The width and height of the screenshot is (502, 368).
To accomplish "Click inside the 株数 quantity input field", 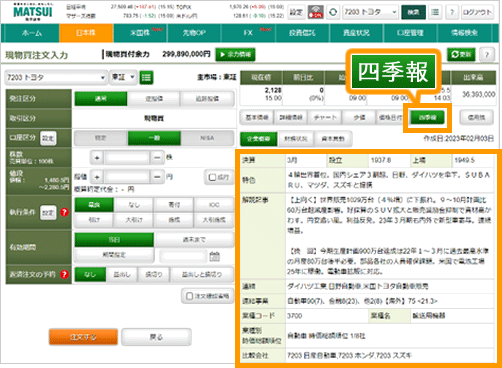I will click(127, 157).
